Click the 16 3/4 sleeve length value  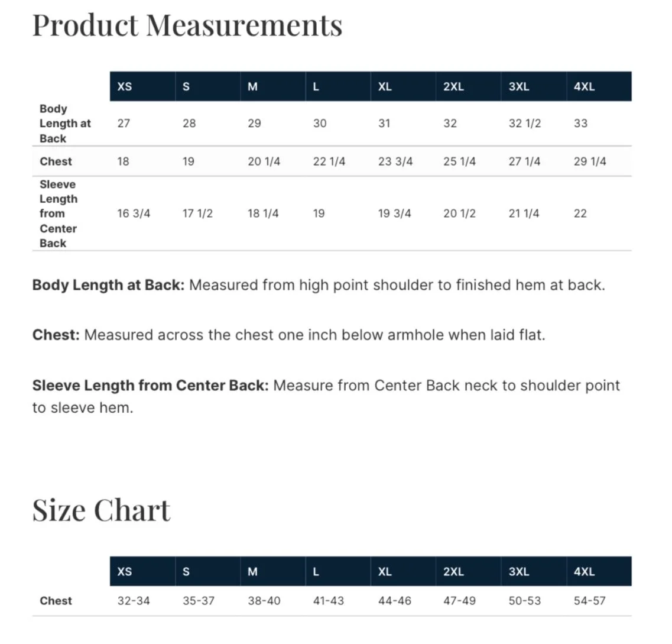(x=134, y=213)
